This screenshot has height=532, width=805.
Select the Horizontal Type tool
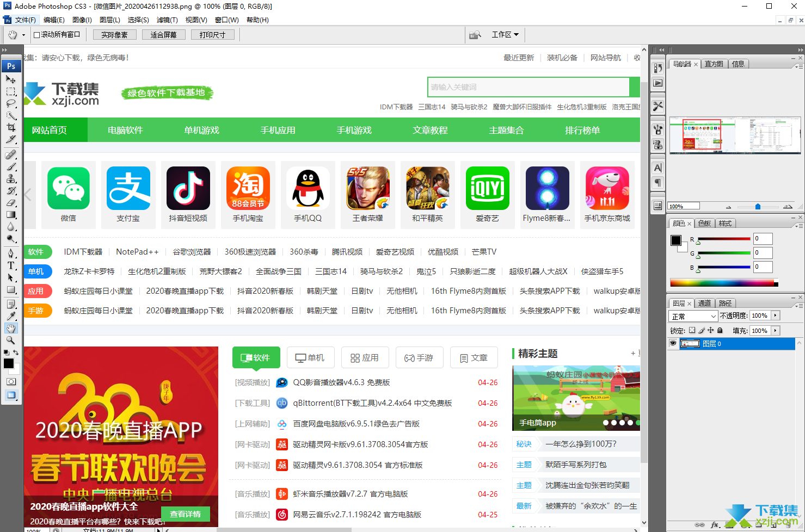[x=11, y=265]
